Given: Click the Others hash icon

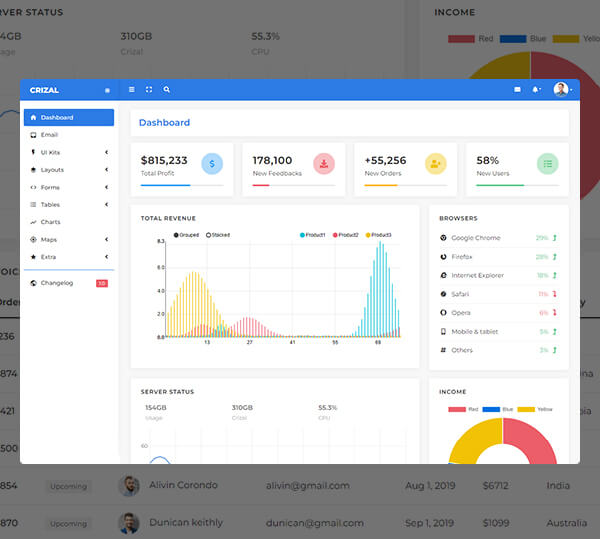Looking at the screenshot, I should click(x=443, y=350).
